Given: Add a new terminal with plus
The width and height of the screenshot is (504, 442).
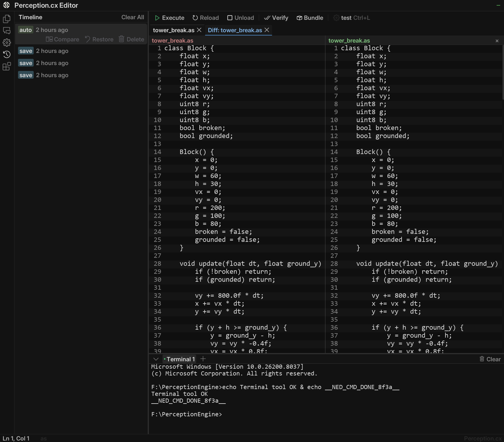Looking at the screenshot, I should click(203, 359).
